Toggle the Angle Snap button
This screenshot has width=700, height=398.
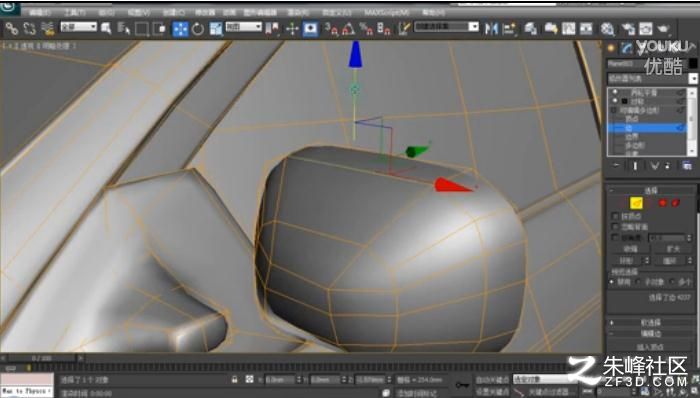349,29
